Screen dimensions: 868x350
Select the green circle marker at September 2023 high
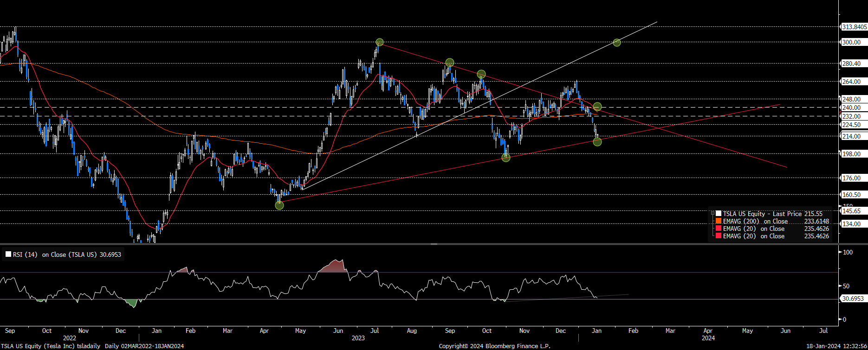[450, 63]
